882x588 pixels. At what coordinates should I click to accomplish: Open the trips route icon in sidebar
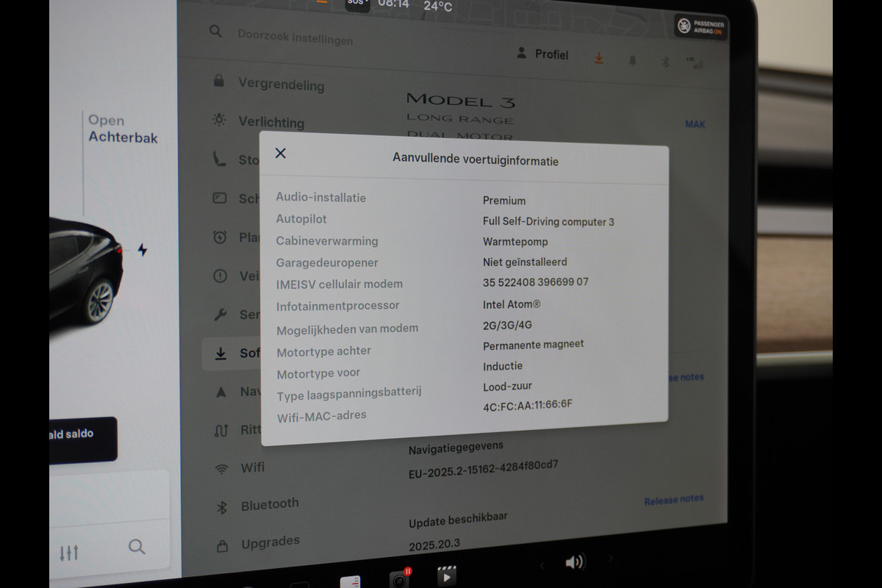tap(221, 430)
